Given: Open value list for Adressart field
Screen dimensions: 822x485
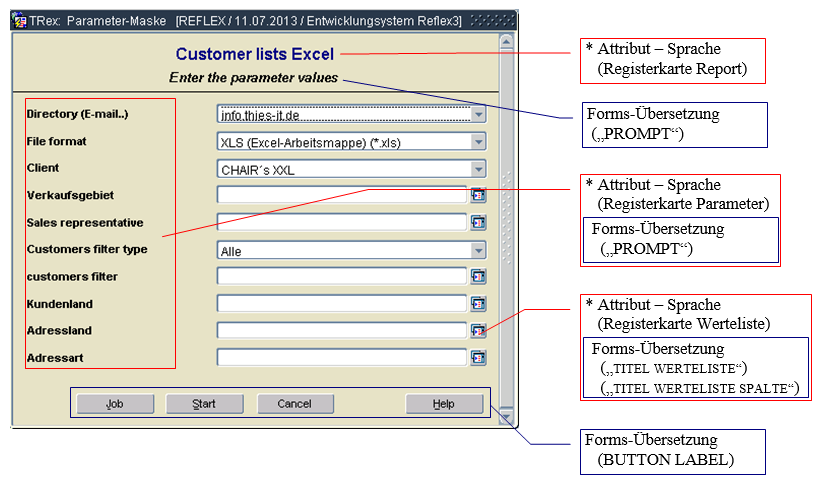Looking at the screenshot, I should point(478,357).
